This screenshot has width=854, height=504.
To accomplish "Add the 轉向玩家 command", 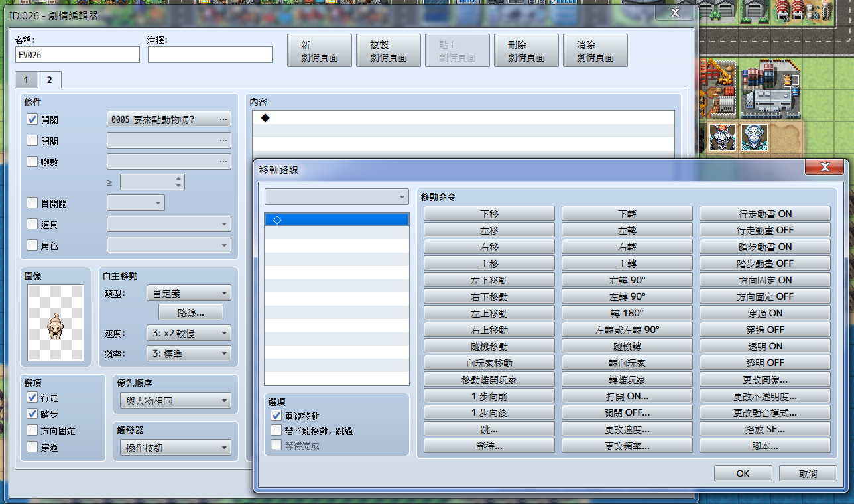I will click(x=627, y=363).
